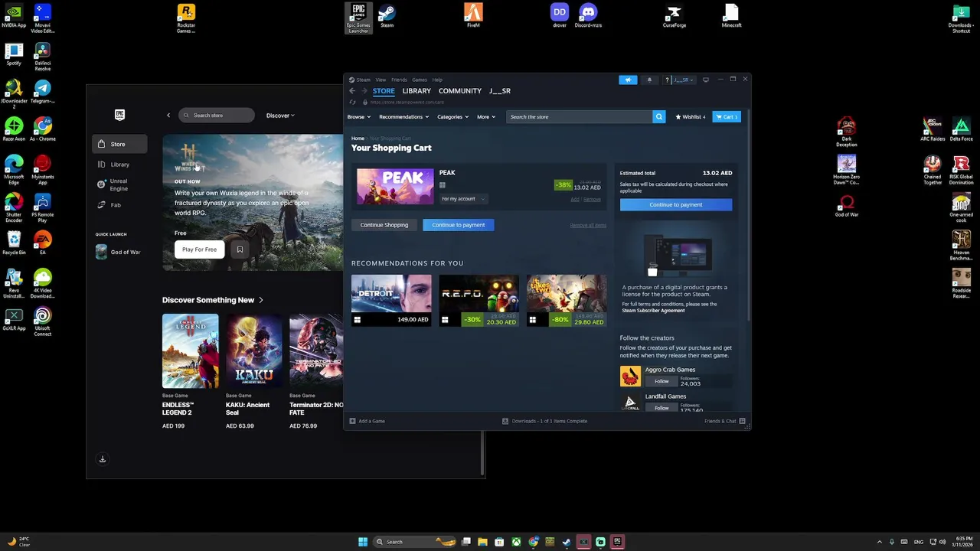Screen dimensions: 980x551
Task: Expand the Browse dropdown in Steam store
Action: pos(359,117)
